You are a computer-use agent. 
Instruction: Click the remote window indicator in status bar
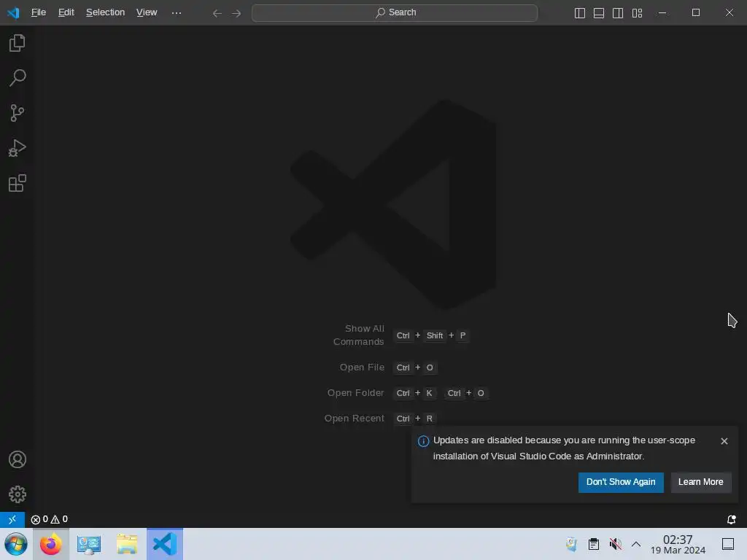click(12, 519)
